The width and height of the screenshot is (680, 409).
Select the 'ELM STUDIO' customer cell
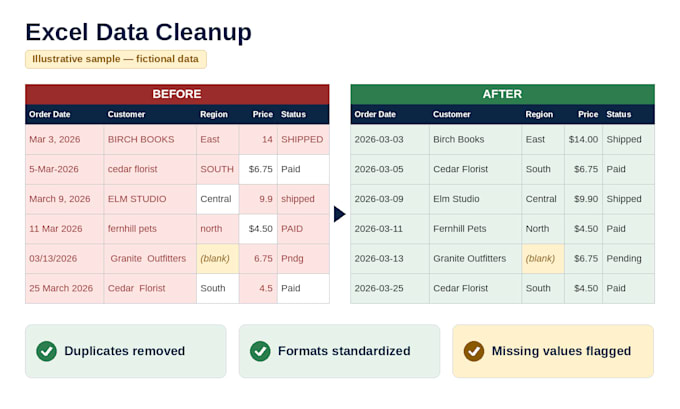(150, 199)
